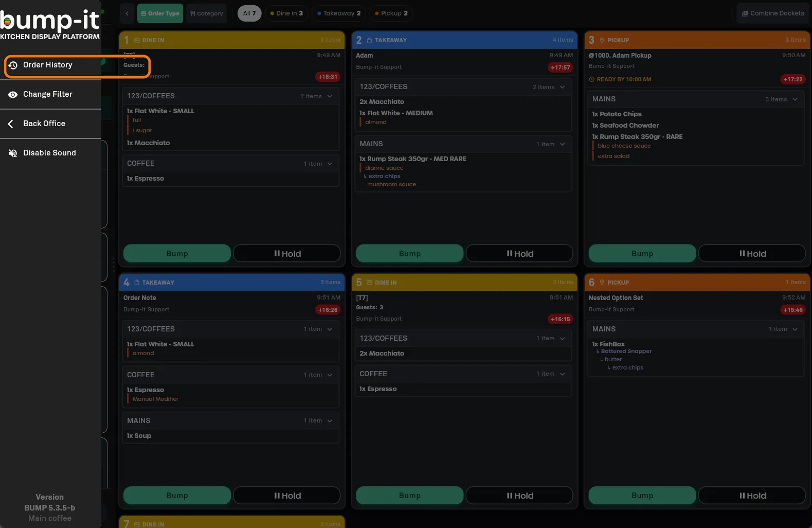Image resolution: width=812 pixels, height=528 pixels.
Task: Click "Battered Snapper" option under FishBox
Action: [626, 351]
